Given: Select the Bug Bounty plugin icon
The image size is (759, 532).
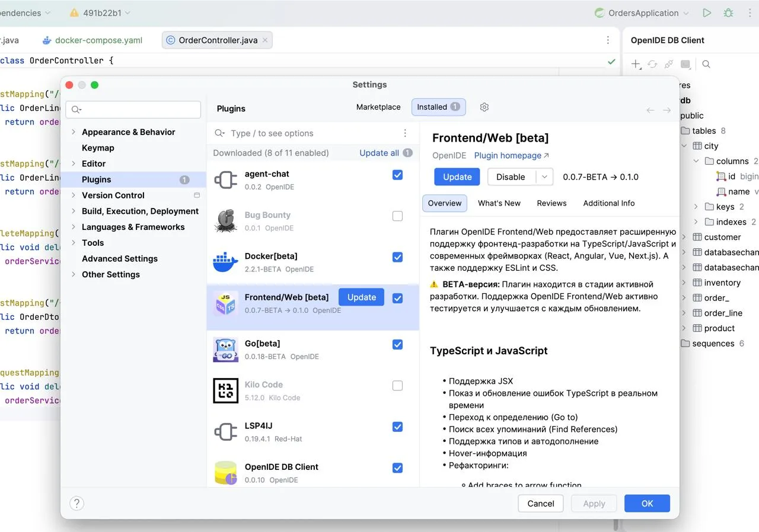Looking at the screenshot, I should click(225, 221).
